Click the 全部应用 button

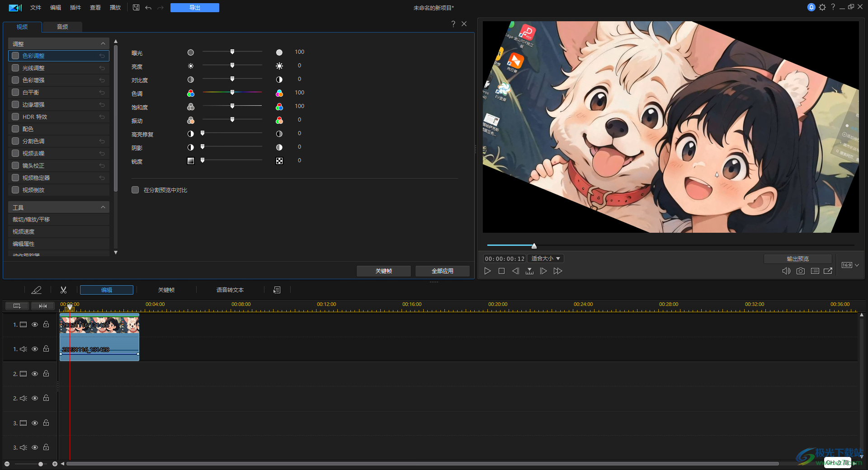click(443, 271)
